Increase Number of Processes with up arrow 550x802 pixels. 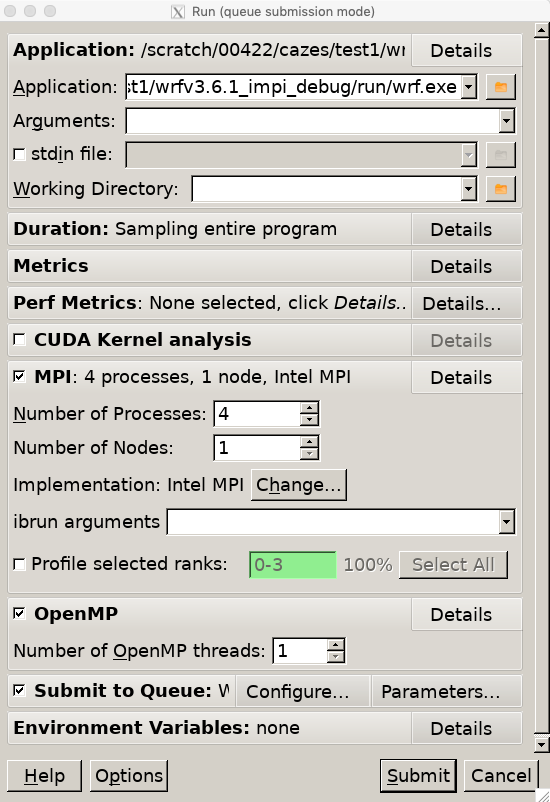click(309, 408)
